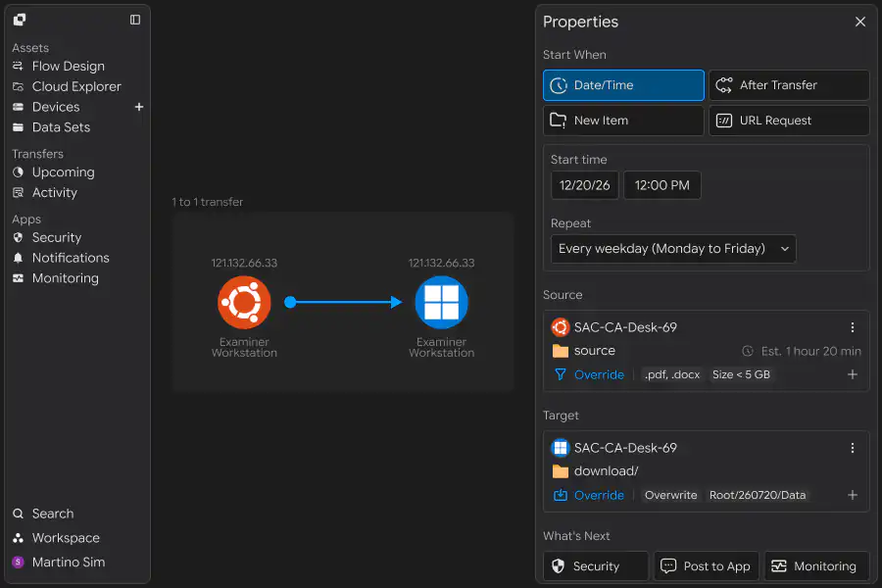Collapse the sidebar with the panel toggle icon
882x588 pixels.
pyautogui.click(x=135, y=20)
